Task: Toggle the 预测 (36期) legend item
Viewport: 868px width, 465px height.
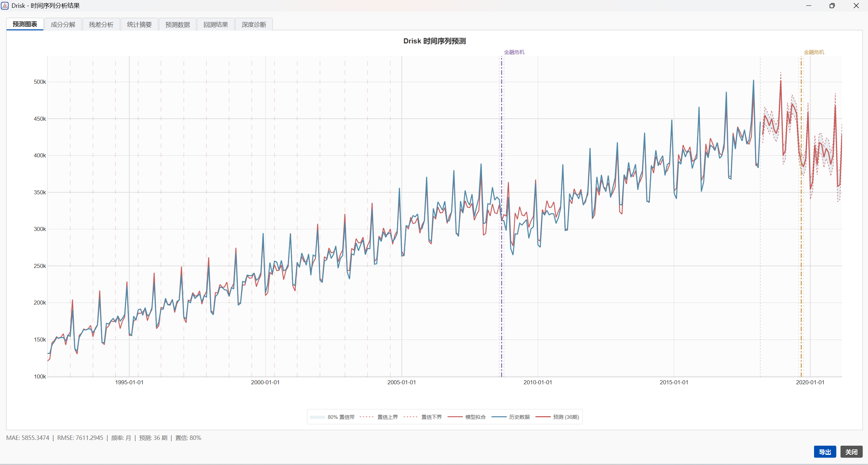Action: [557, 417]
